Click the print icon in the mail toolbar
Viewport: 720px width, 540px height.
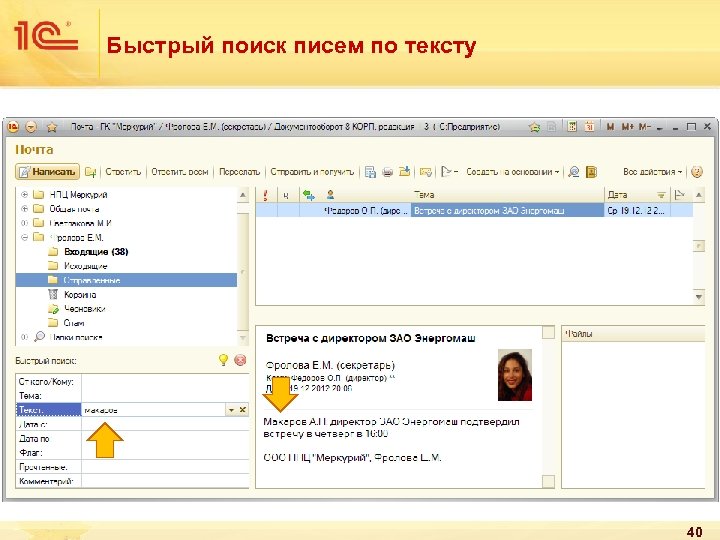[388, 172]
